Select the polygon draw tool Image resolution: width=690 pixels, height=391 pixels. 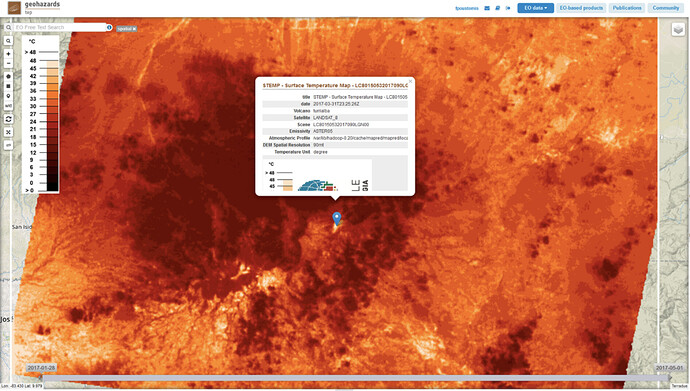pos(8,76)
